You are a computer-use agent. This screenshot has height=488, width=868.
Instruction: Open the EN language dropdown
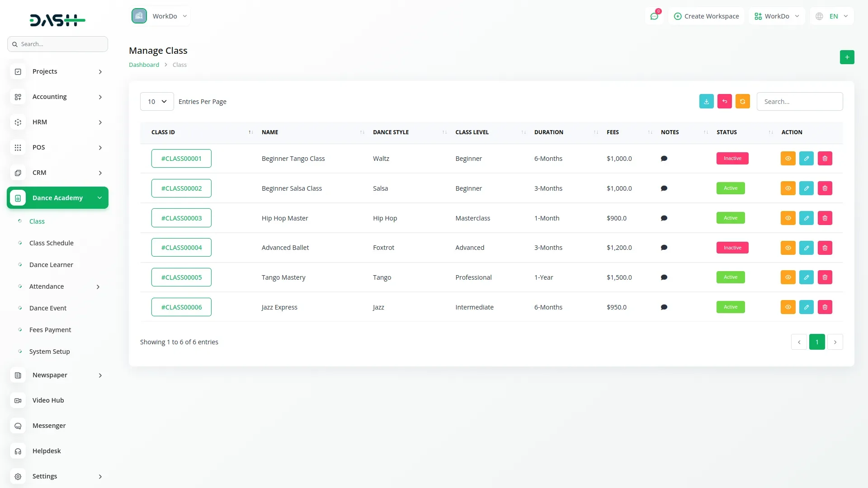coord(832,16)
